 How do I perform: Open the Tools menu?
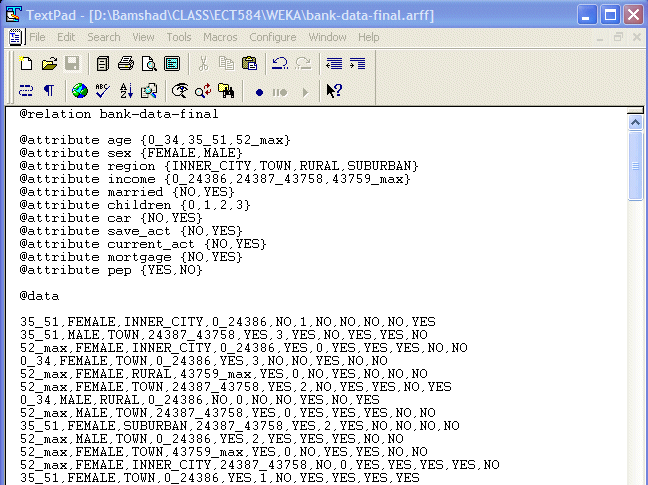pos(179,37)
